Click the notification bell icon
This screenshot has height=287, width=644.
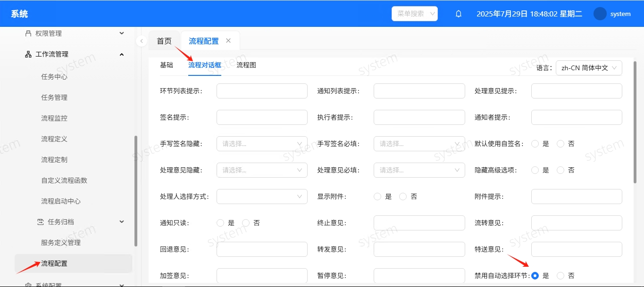point(458,14)
